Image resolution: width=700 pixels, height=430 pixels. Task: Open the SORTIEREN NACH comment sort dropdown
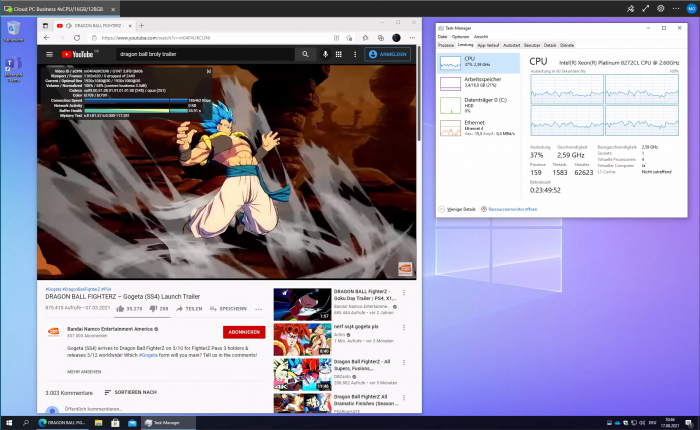pos(130,392)
